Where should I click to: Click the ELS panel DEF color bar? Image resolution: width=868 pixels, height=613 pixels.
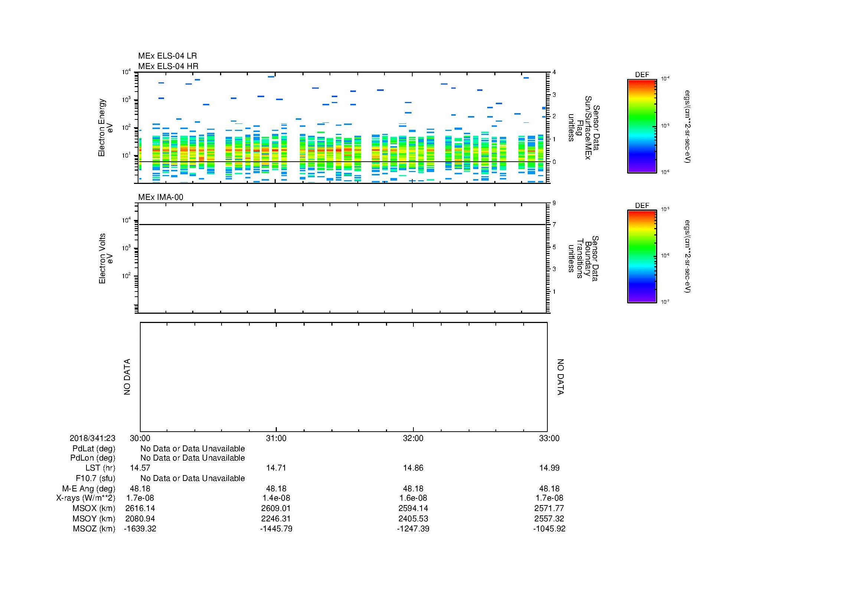pos(642,126)
